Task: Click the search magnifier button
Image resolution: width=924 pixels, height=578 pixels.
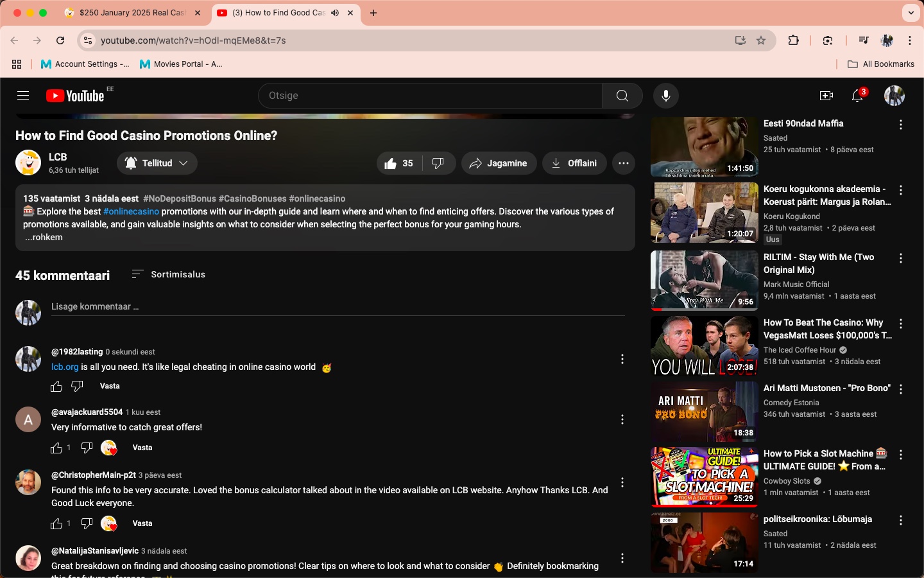Action: click(622, 96)
